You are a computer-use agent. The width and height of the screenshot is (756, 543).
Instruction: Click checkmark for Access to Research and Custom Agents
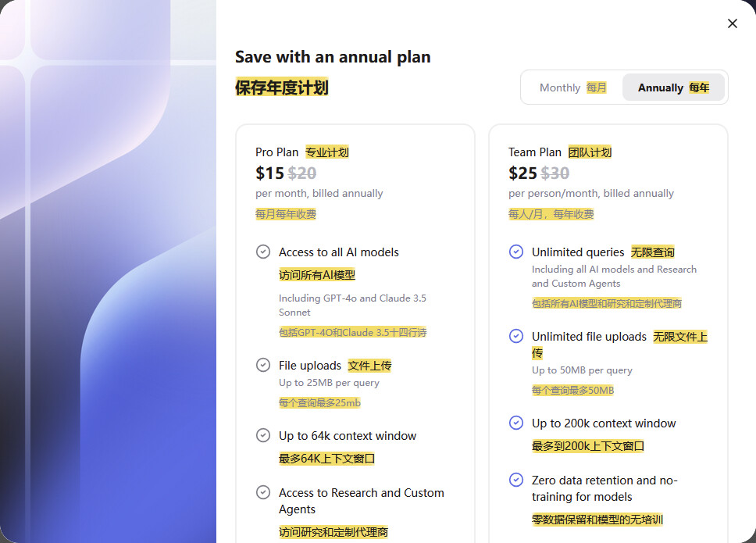[x=263, y=492]
